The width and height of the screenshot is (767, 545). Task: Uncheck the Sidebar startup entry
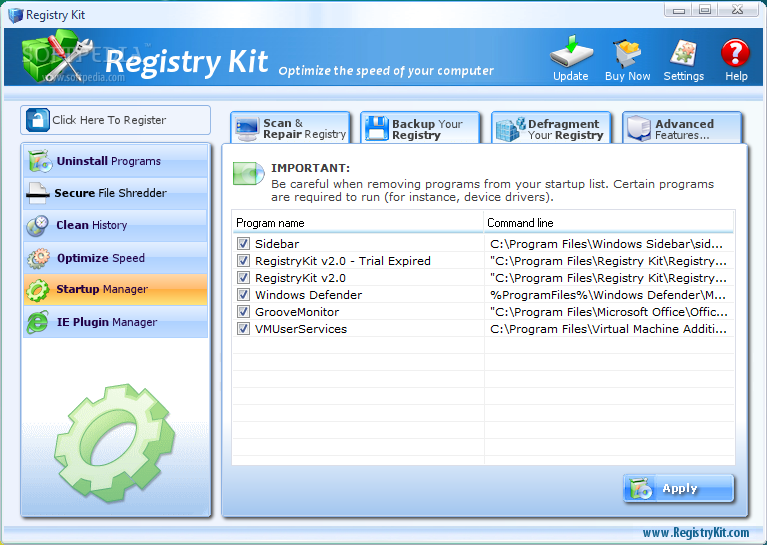point(243,244)
